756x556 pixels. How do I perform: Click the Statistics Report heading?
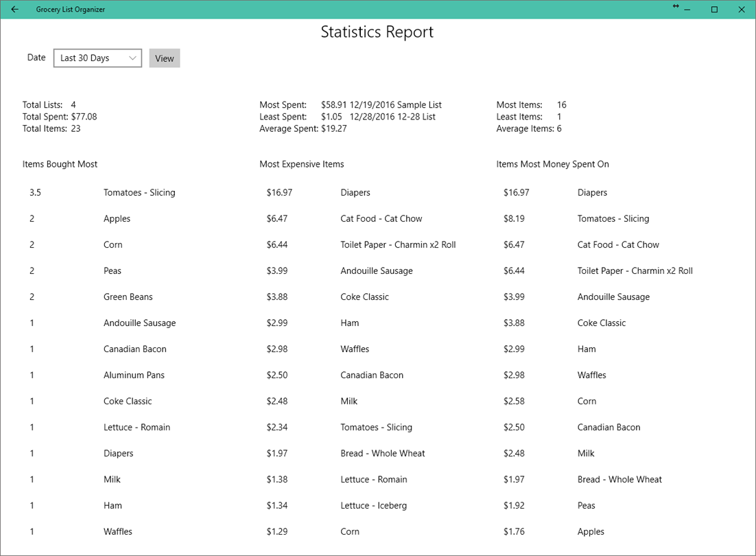377,32
